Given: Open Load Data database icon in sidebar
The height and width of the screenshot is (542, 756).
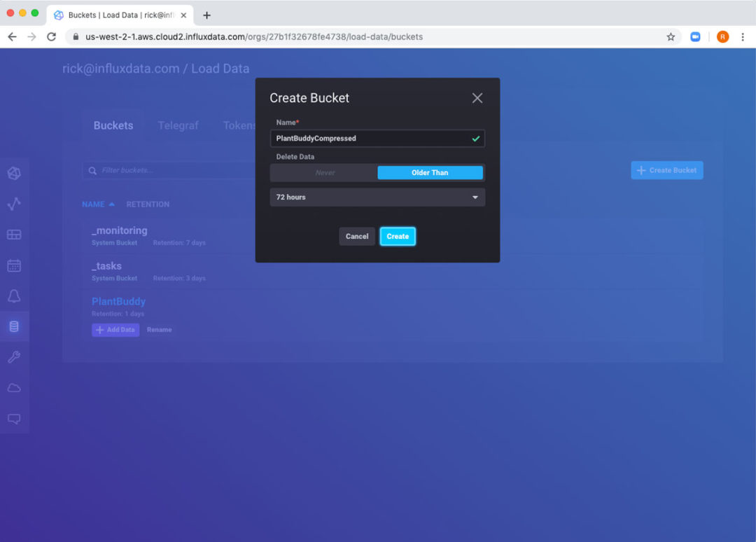Looking at the screenshot, I should pyautogui.click(x=14, y=326).
